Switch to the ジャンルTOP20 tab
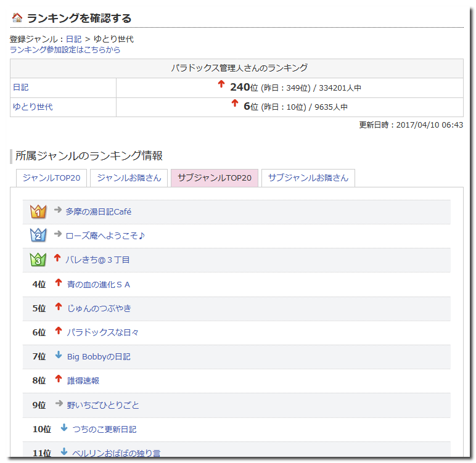The height and width of the screenshot is (463, 476). [x=51, y=178]
